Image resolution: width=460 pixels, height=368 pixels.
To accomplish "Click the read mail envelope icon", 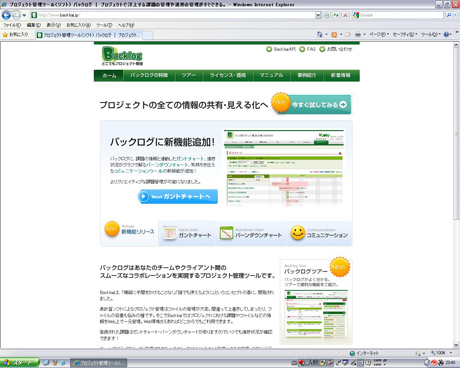I will coord(348,34).
